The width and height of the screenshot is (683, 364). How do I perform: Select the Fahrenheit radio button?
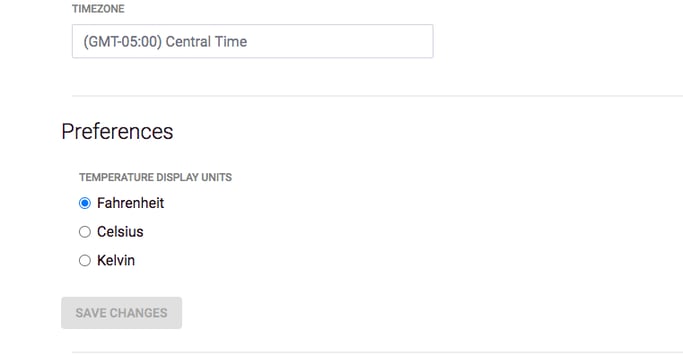pyautogui.click(x=85, y=203)
